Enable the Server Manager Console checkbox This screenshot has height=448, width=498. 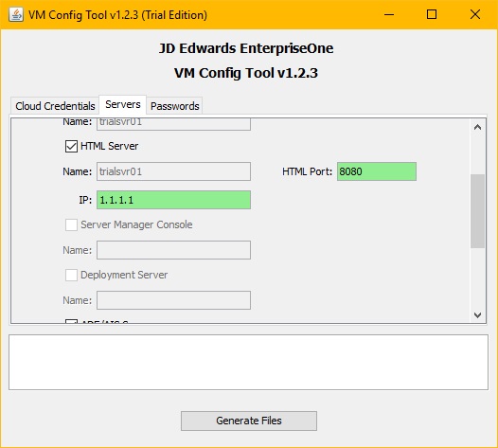pos(71,225)
